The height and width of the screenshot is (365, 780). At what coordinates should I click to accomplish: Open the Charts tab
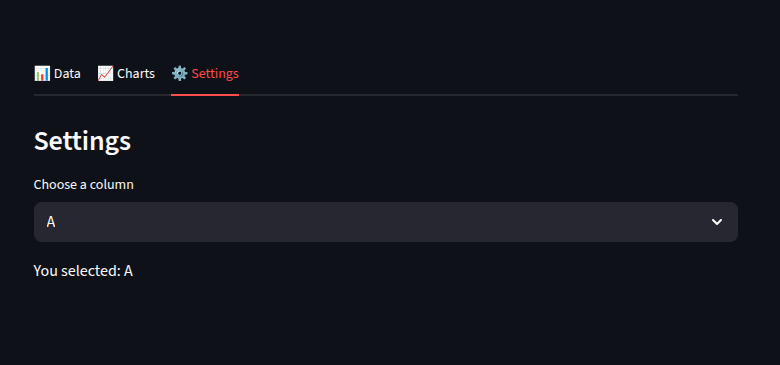(126, 74)
